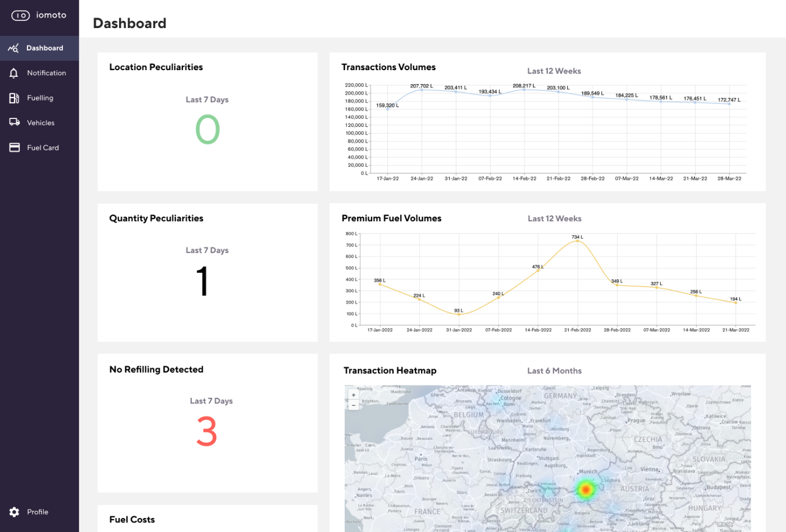The width and height of the screenshot is (786, 532).
Task: Click the 184,225 L data point label
Action: [627, 95]
